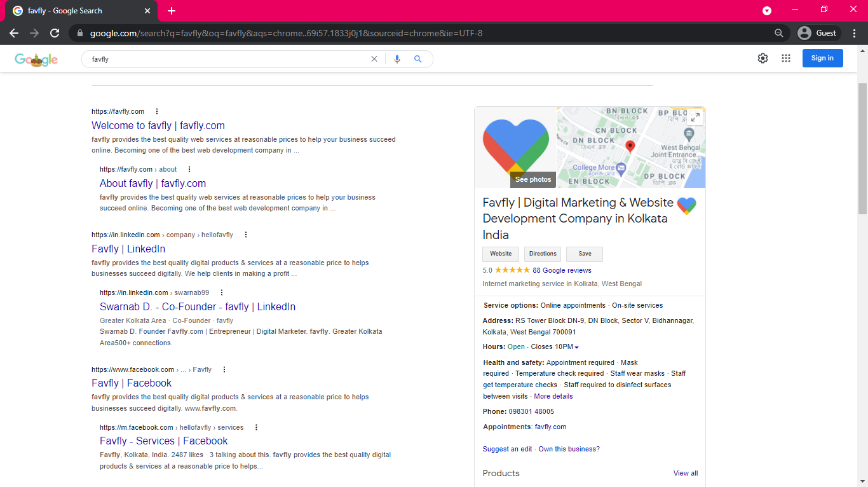Call phone number 098301 48005
This screenshot has width=868, height=487.
[531, 412]
